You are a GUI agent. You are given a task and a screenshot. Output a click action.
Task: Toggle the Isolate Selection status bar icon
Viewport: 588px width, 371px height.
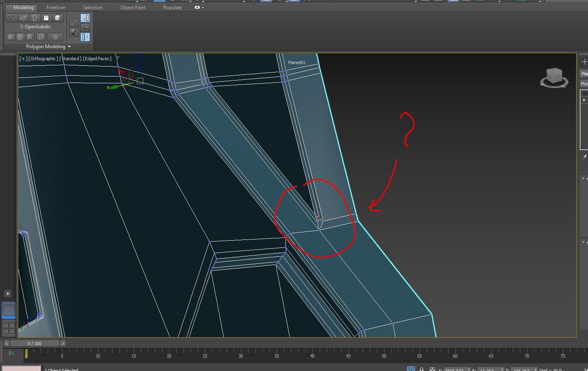tap(411, 369)
